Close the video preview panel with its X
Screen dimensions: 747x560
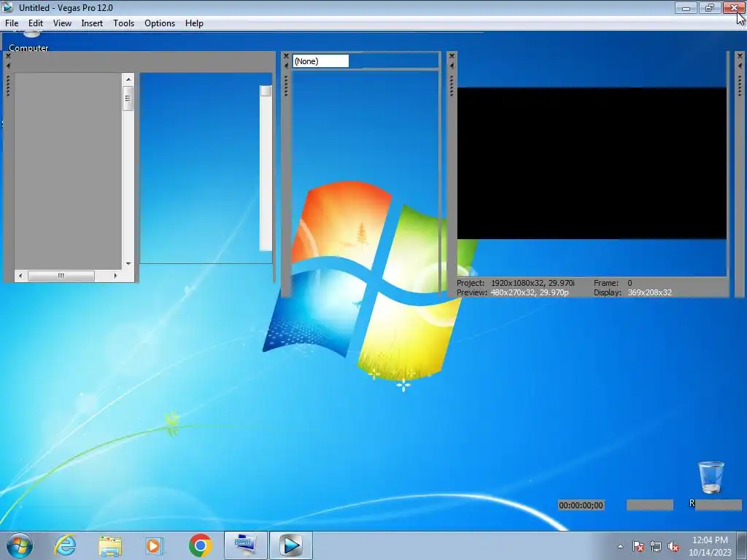pyautogui.click(x=452, y=56)
